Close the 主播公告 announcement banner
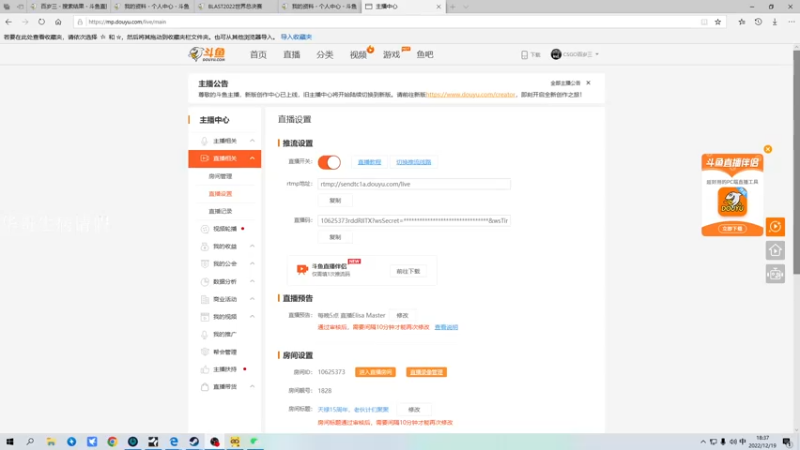The image size is (800, 450). 588,83
